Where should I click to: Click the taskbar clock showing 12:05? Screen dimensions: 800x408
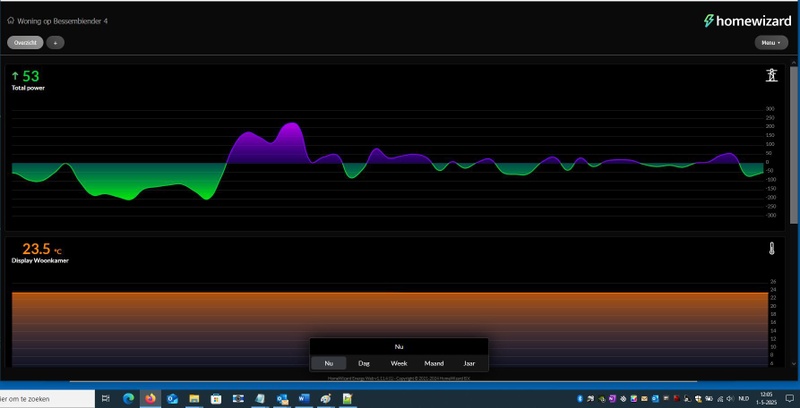pyautogui.click(x=767, y=398)
